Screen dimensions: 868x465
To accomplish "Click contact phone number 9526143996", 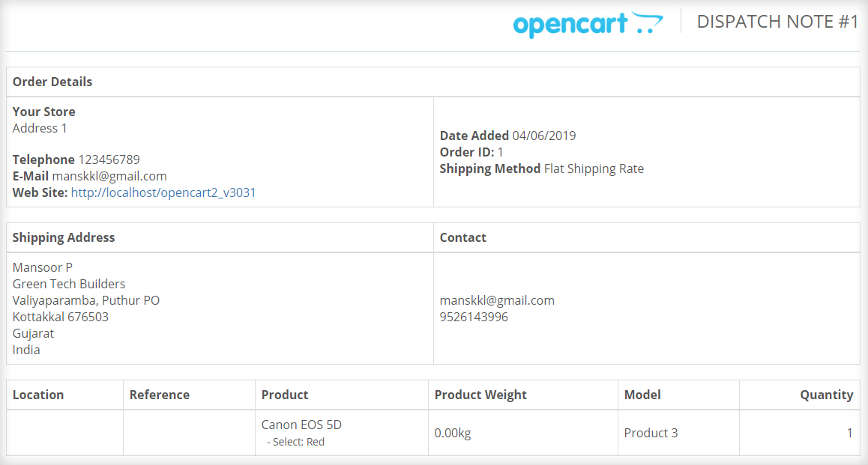I will (474, 317).
